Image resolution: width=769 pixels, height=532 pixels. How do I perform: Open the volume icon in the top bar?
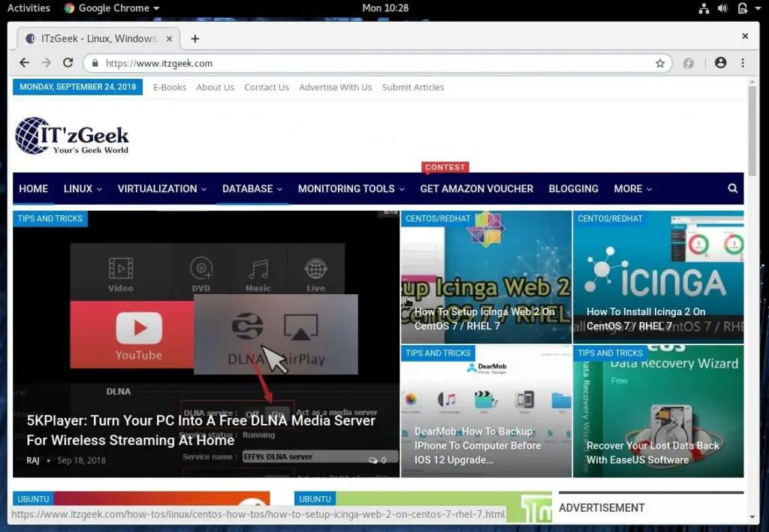tap(722, 8)
